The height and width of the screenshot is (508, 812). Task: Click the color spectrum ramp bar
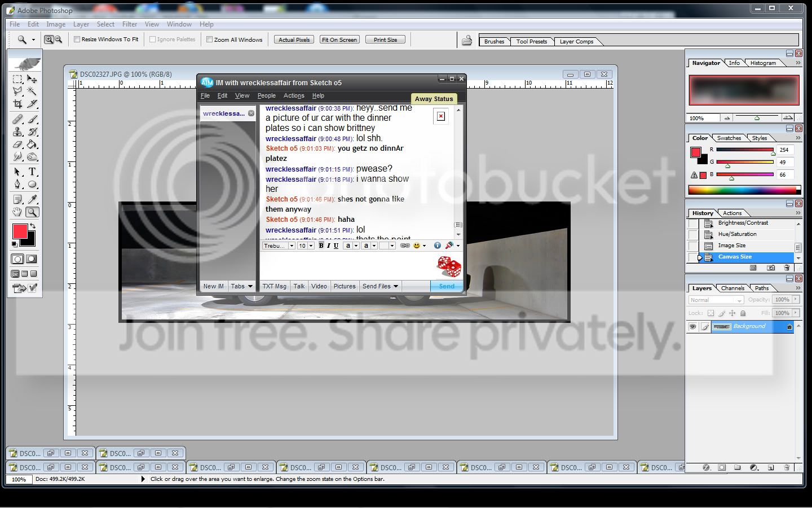point(744,190)
